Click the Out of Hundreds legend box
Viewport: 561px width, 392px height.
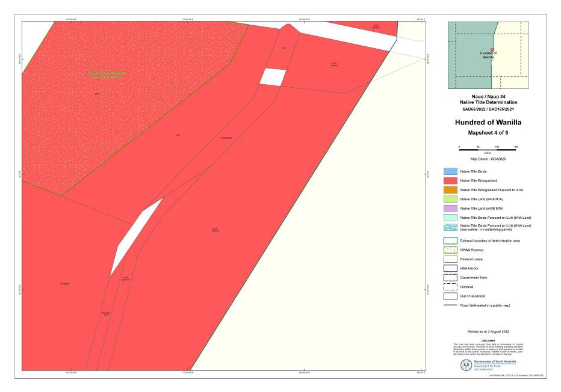pyautogui.click(x=450, y=296)
